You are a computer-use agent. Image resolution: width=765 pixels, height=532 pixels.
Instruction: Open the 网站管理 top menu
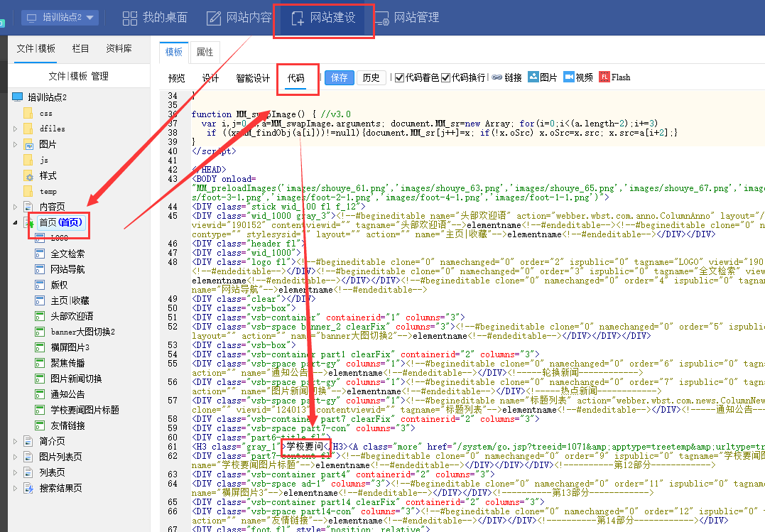tap(406, 18)
